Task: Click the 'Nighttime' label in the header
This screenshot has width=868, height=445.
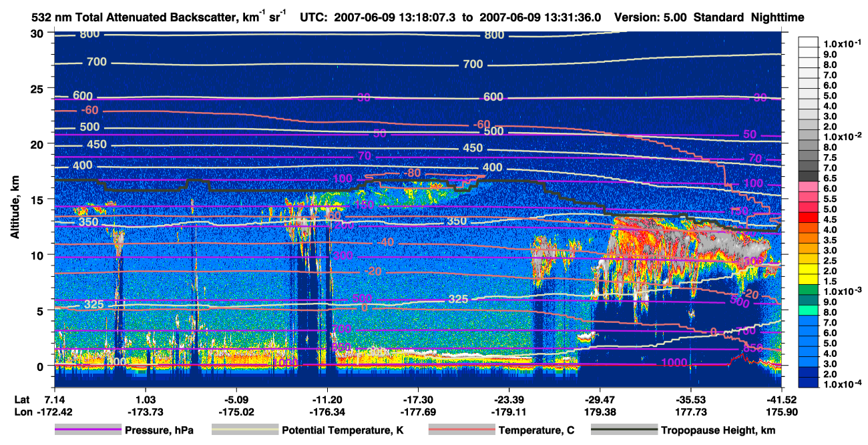Action: 777,17
